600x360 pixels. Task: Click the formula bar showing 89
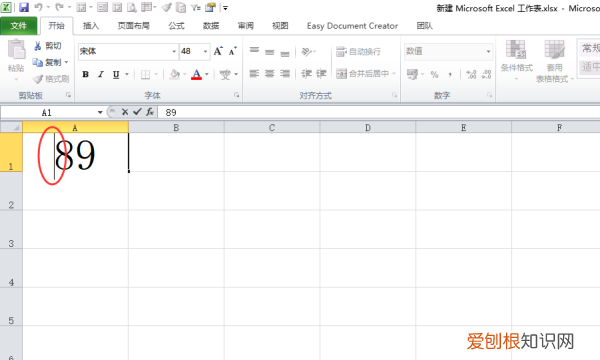click(x=379, y=112)
